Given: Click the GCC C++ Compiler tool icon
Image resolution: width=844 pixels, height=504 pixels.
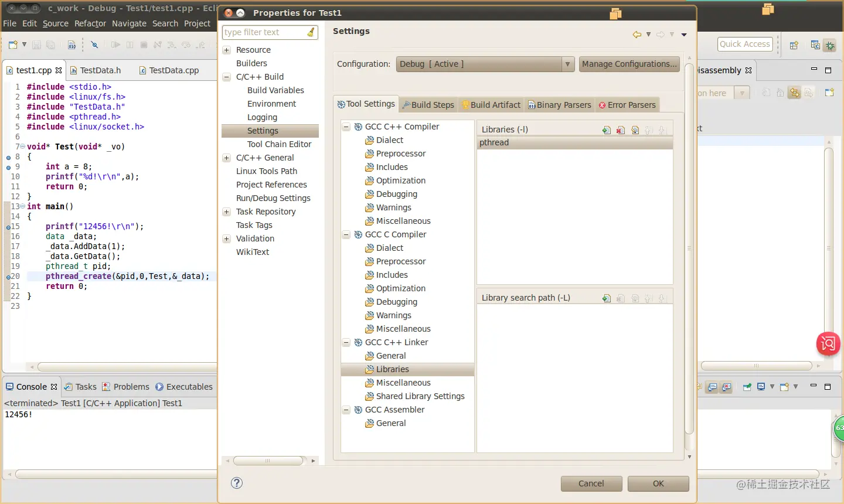Looking at the screenshot, I should point(358,127).
